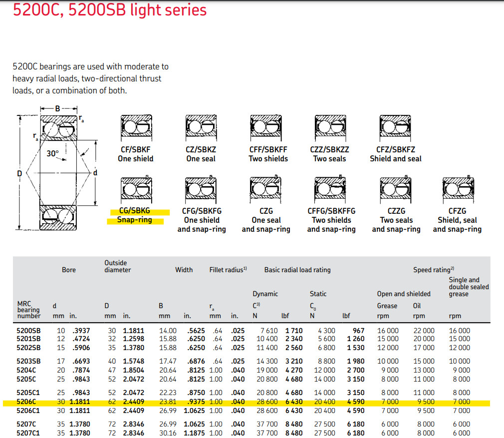Click the CFZG label text
The height and width of the screenshot is (438, 504).
coord(457,211)
